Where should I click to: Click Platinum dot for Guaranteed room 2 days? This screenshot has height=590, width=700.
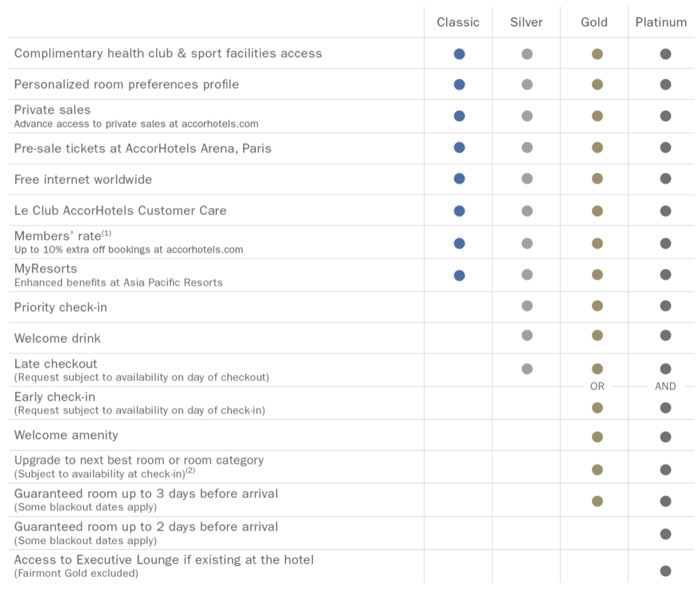[666, 534]
